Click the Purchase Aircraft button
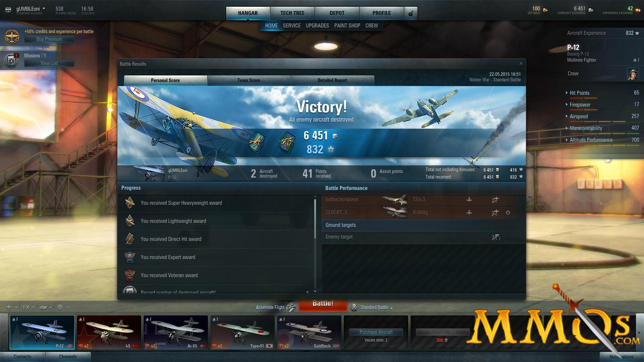This screenshot has width=644, height=362. 376,332
